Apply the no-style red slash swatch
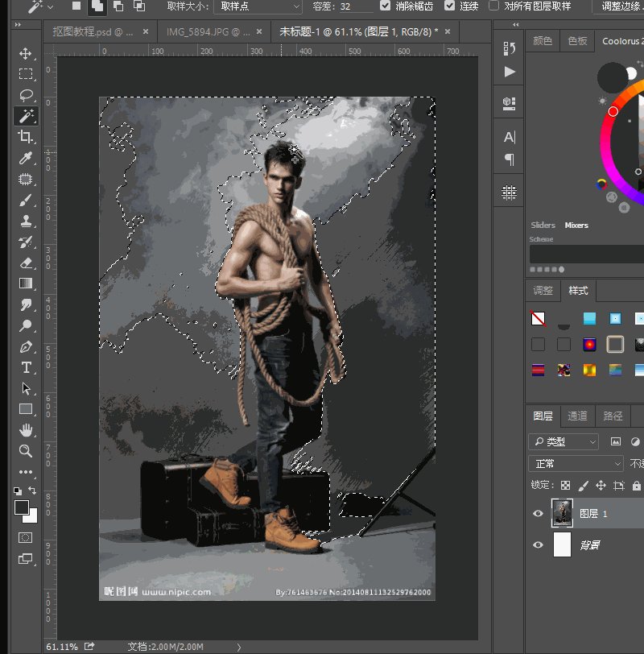Image resolution: width=644 pixels, height=654 pixels. tap(538, 319)
